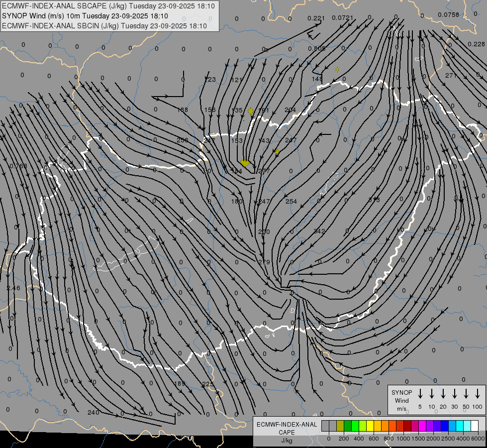Viewport: 487px width, 448px height.
Task: Select the pure yellow swatch in CAPE scale
Action: coord(370,426)
